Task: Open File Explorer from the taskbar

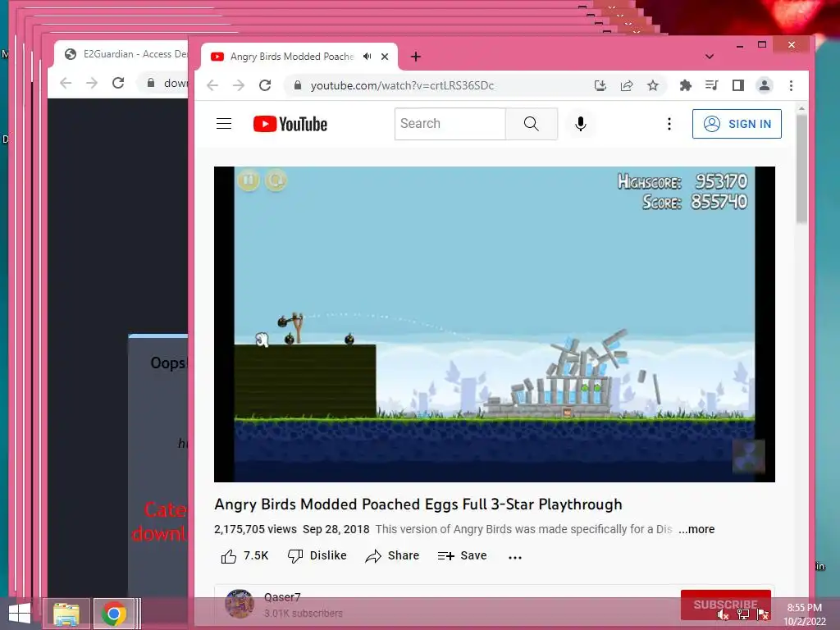Action: pos(66,614)
